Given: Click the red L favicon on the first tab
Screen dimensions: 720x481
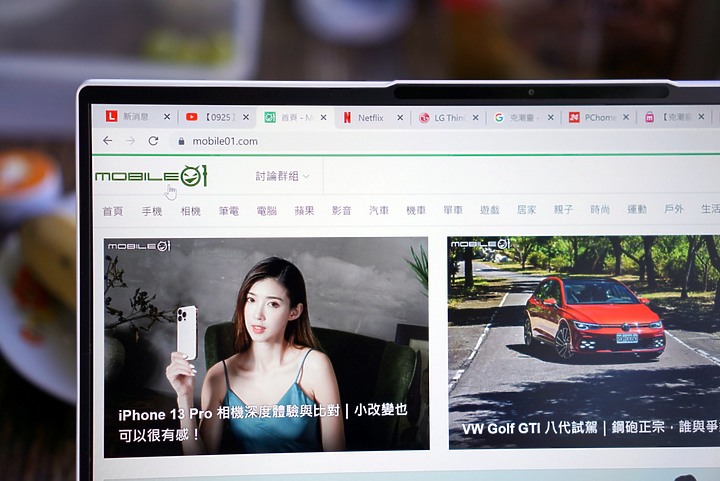Looking at the screenshot, I should (x=111, y=116).
